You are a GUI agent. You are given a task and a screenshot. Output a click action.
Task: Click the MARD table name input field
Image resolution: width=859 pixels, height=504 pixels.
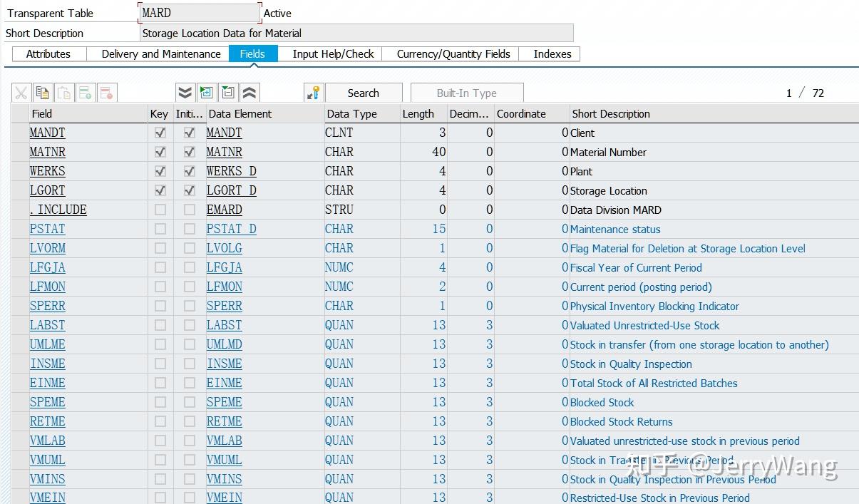[200, 13]
